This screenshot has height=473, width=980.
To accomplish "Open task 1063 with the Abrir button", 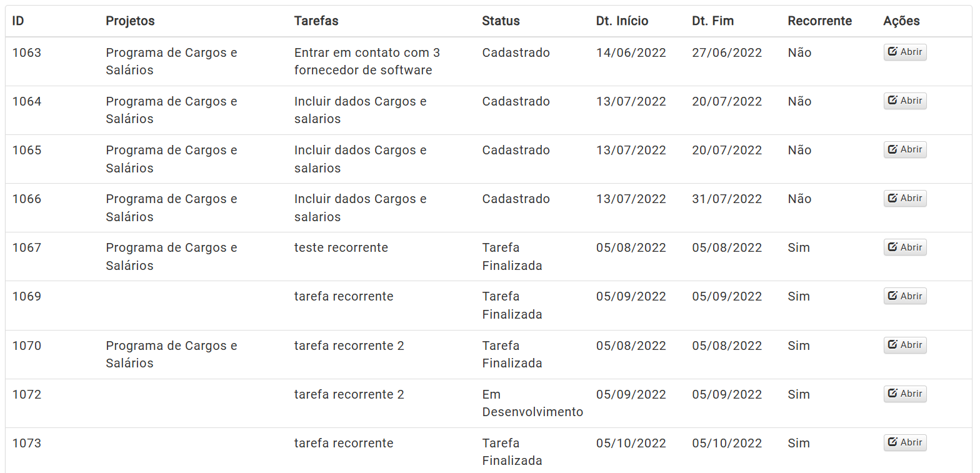I will 905,52.
